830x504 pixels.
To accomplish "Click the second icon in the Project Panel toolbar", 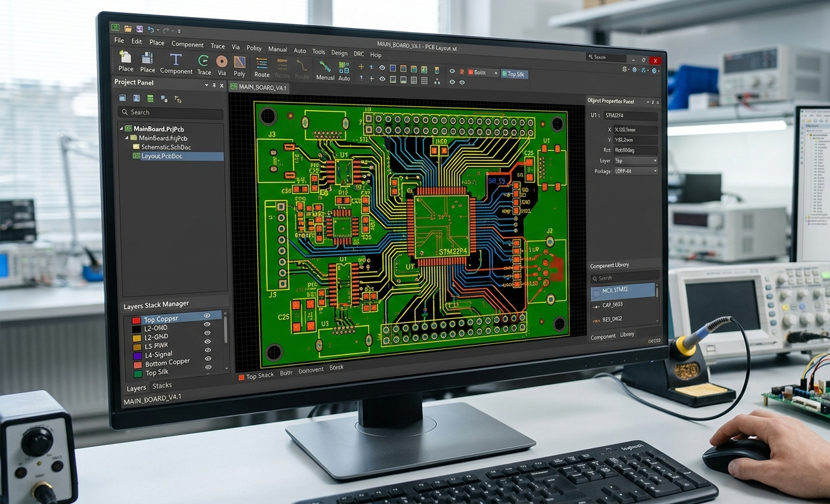I will 137,98.
